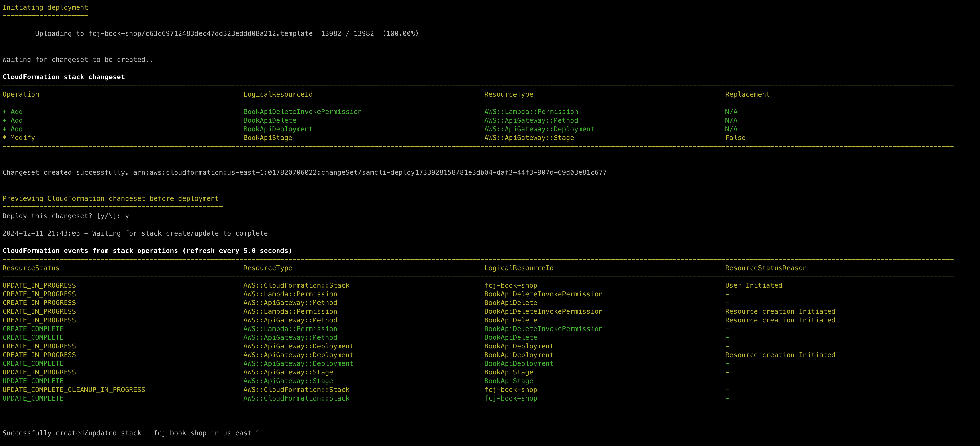Click the 'Changeset created successfully.' message
The width and height of the screenshot is (980, 446).
(x=66, y=172)
